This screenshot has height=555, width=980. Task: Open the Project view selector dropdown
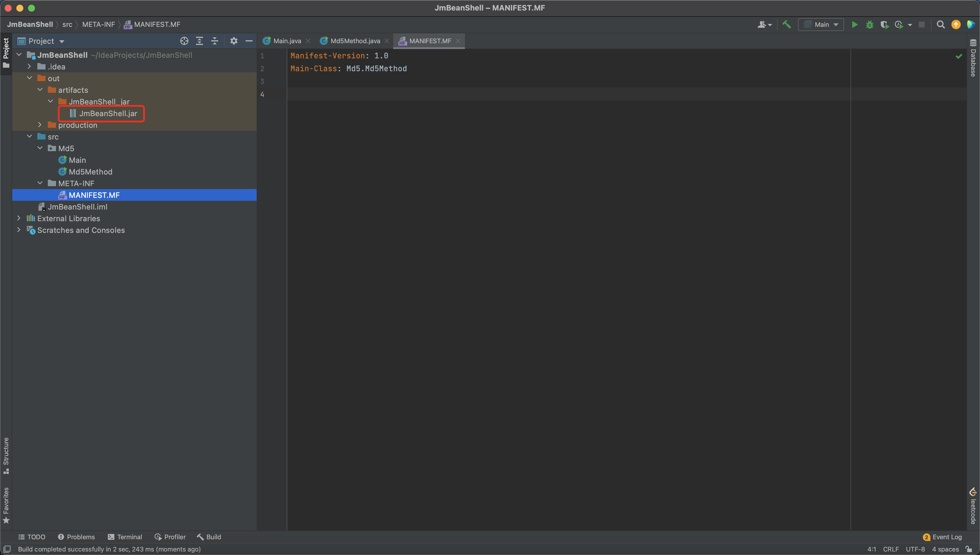click(x=41, y=41)
